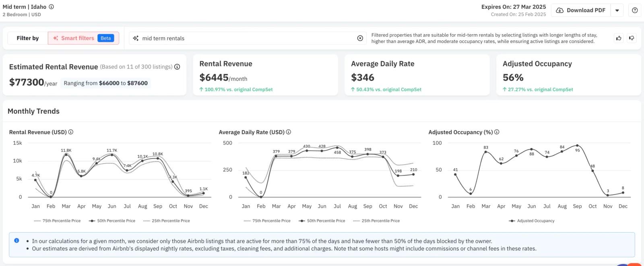The image size is (644, 266).
Task: Click the Expires On: 27 Mar 2025 text
Action: tap(514, 7)
